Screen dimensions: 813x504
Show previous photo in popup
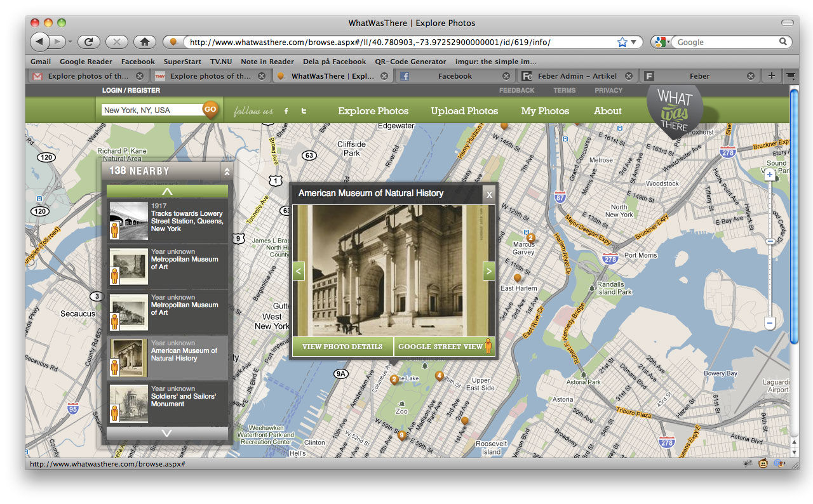coord(299,271)
